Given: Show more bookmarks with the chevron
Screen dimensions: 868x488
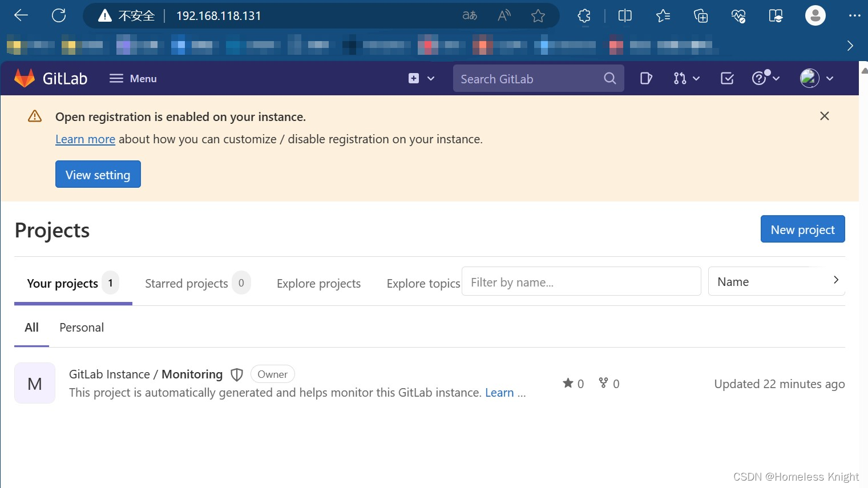Looking at the screenshot, I should [850, 45].
